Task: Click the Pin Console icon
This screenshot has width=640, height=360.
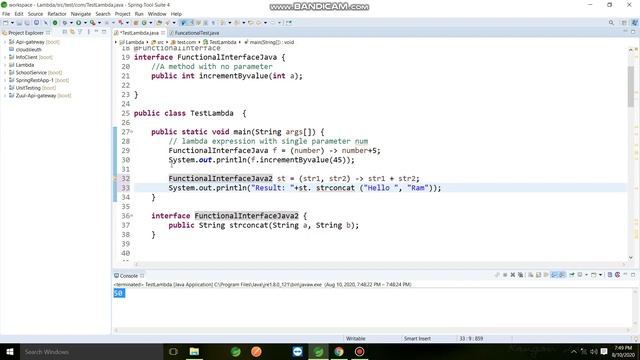Action: point(571,275)
